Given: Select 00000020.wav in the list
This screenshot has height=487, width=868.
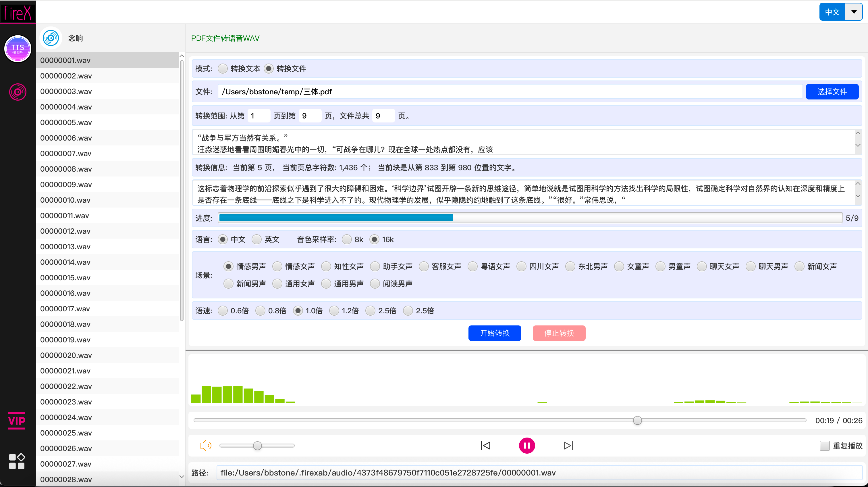Looking at the screenshot, I should [x=66, y=355].
